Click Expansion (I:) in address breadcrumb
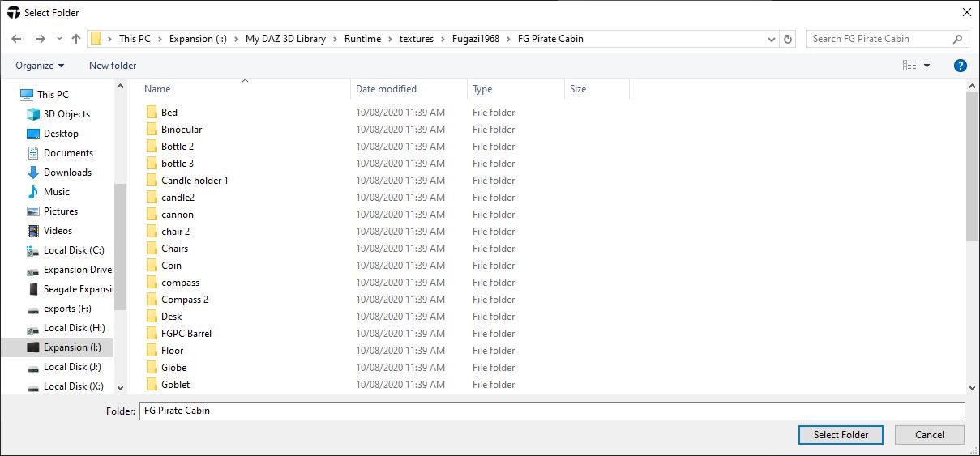This screenshot has width=980, height=456. (199, 39)
